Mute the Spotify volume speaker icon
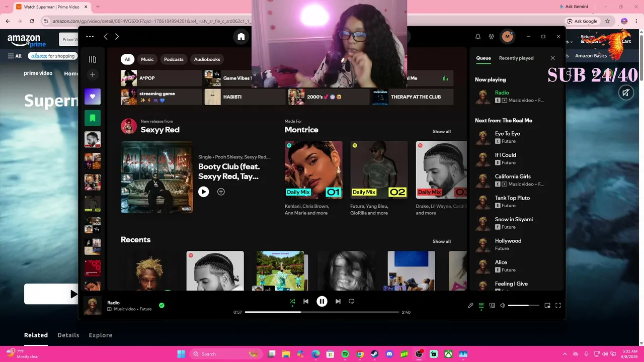The image size is (644, 362). point(503,305)
